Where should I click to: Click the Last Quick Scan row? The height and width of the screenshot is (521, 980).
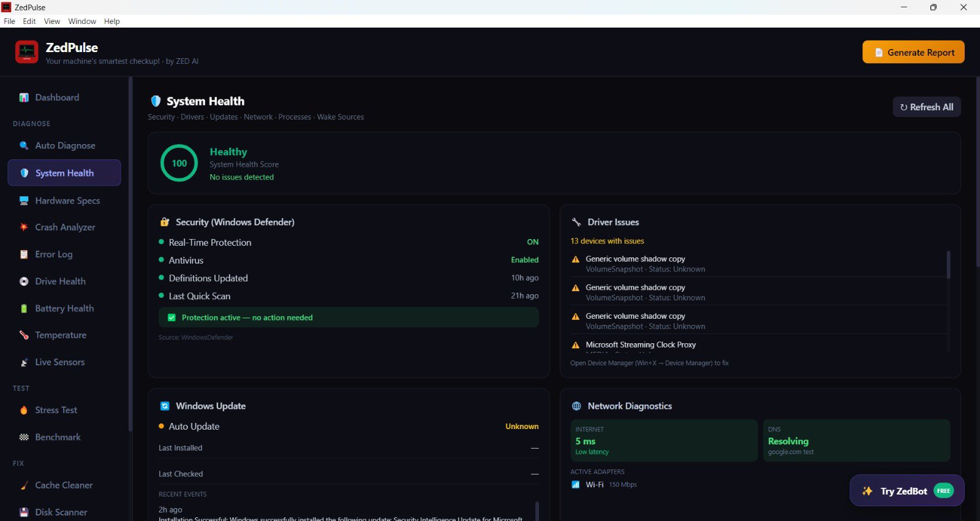(x=349, y=295)
